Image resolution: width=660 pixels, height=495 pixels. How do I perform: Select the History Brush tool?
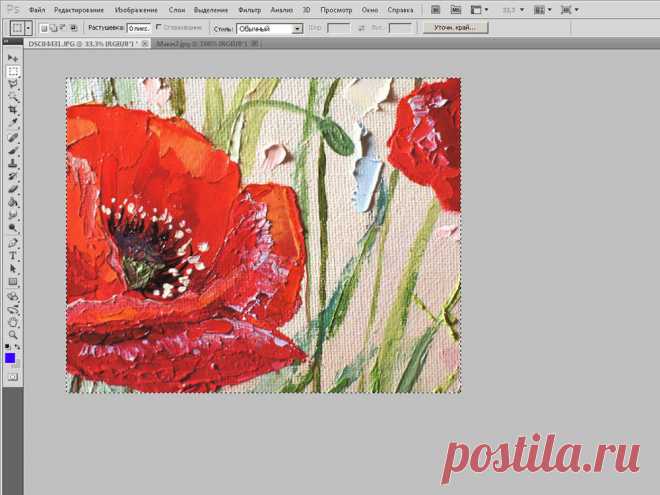[x=13, y=176]
